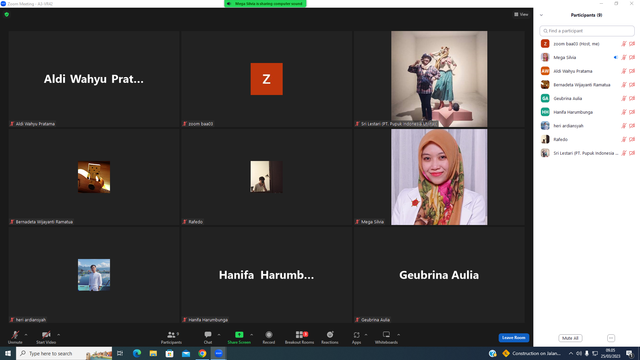The height and width of the screenshot is (360, 640).
Task: Click video icon for zoom baa03 host row
Action: tap(632, 44)
